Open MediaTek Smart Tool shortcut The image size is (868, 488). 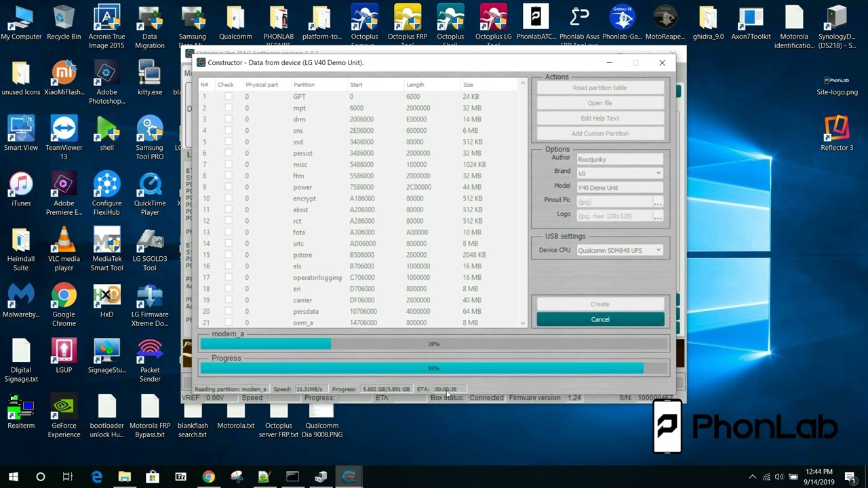[x=106, y=249]
